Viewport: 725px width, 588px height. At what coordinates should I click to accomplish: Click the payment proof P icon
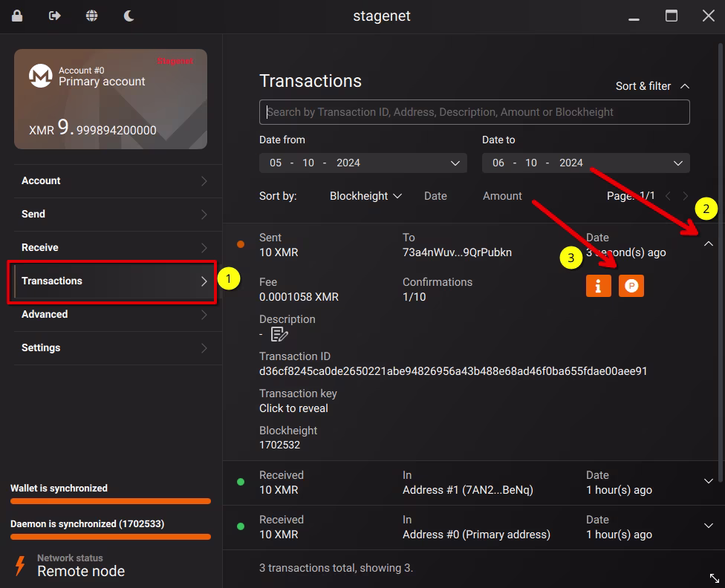pos(631,286)
